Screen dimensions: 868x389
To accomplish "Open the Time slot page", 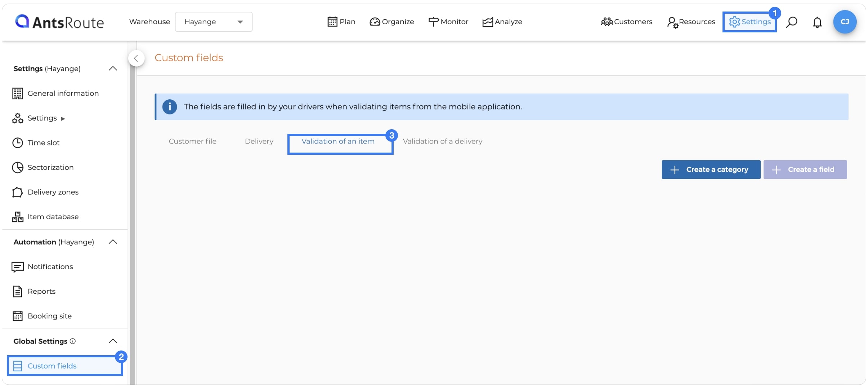I will point(44,143).
